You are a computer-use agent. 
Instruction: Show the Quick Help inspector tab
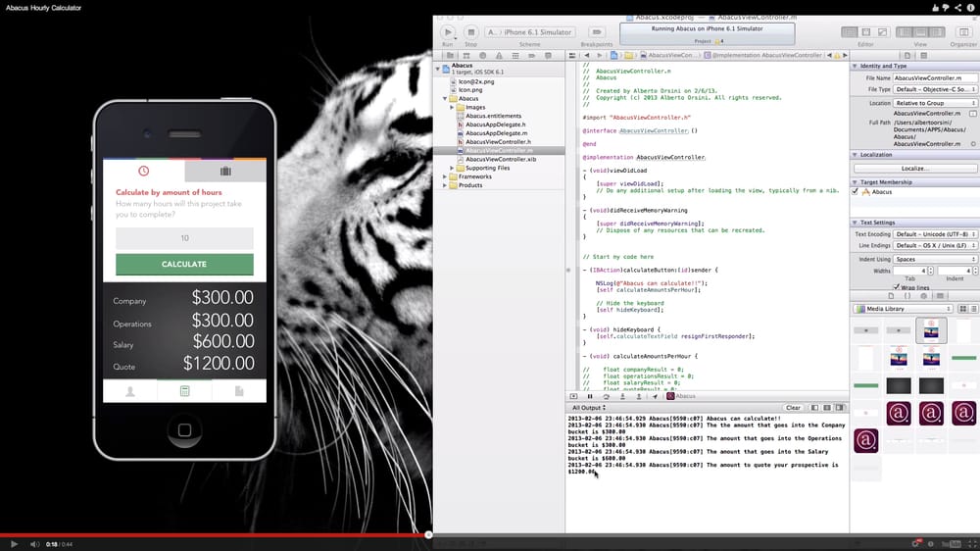click(924, 56)
